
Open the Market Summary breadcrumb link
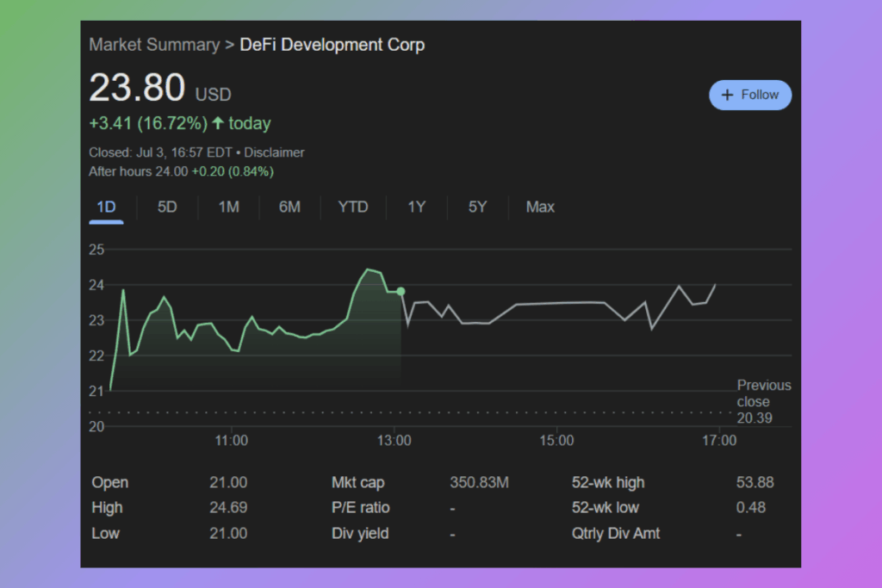tap(154, 45)
